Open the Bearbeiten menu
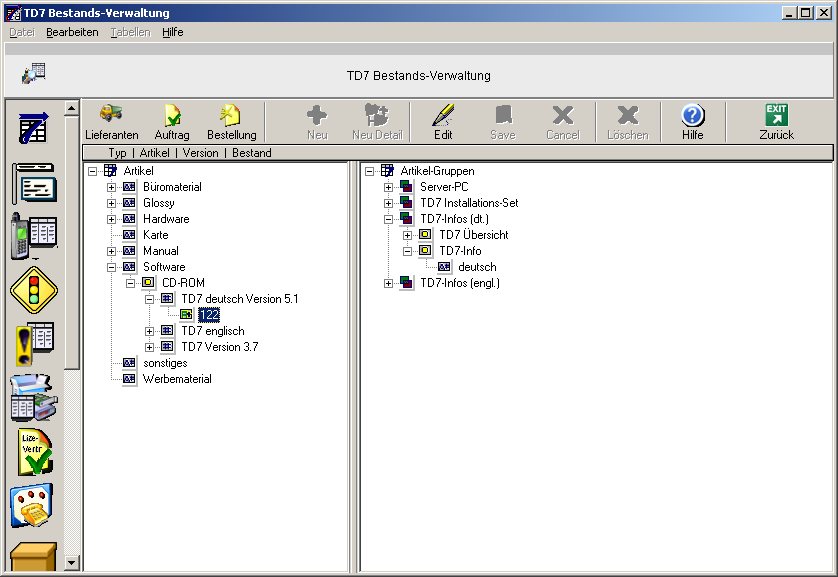 tap(72, 32)
